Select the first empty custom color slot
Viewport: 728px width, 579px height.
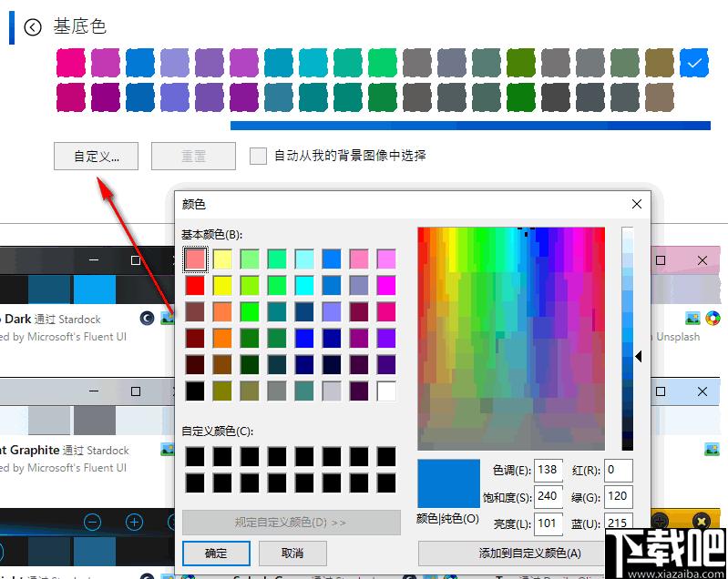[x=195, y=456]
